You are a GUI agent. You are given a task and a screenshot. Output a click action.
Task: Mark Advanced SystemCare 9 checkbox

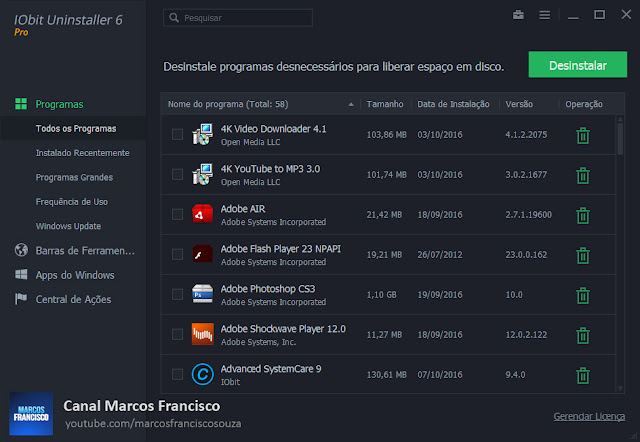[177, 374]
